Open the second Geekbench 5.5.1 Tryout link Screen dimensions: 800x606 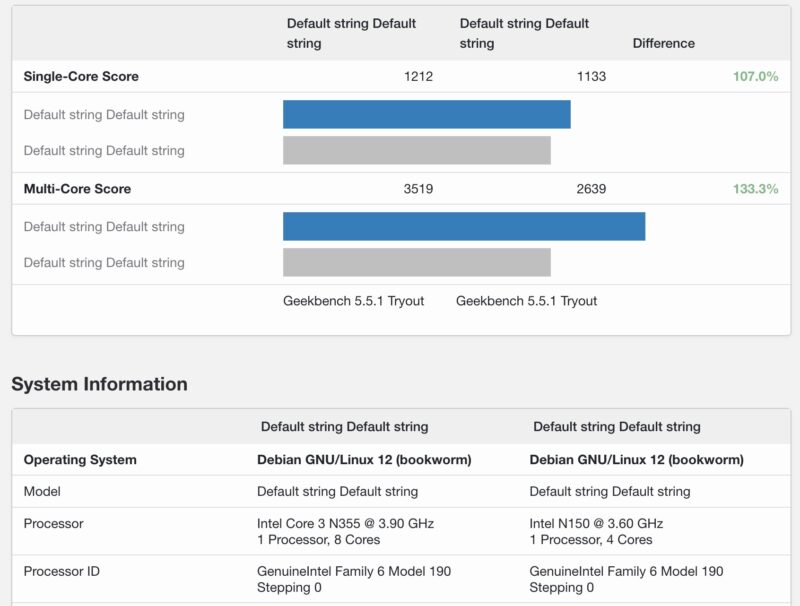(x=526, y=300)
